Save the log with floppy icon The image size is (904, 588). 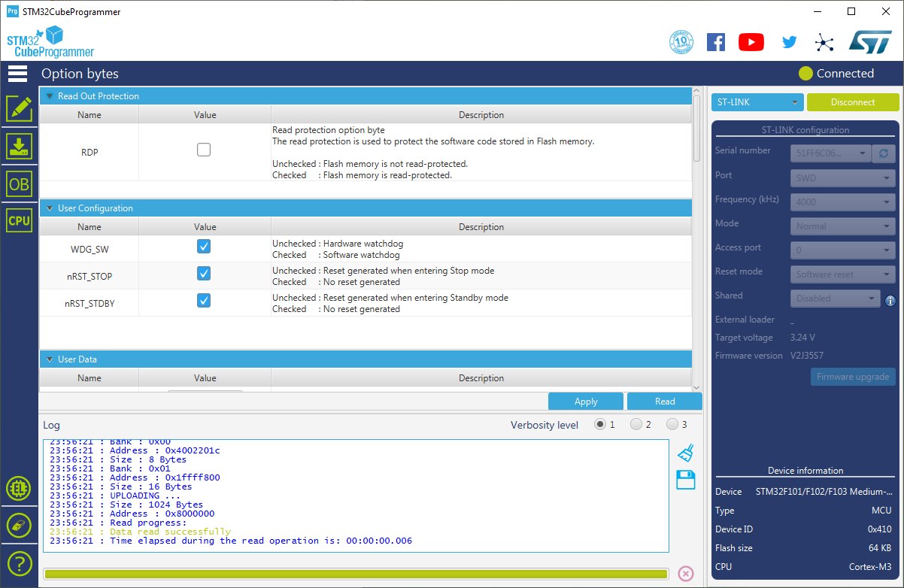(686, 480)
